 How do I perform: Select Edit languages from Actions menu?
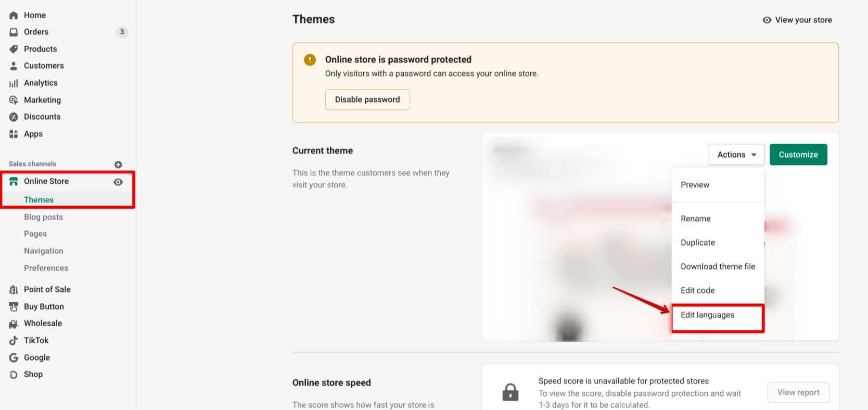pos(707,315)
